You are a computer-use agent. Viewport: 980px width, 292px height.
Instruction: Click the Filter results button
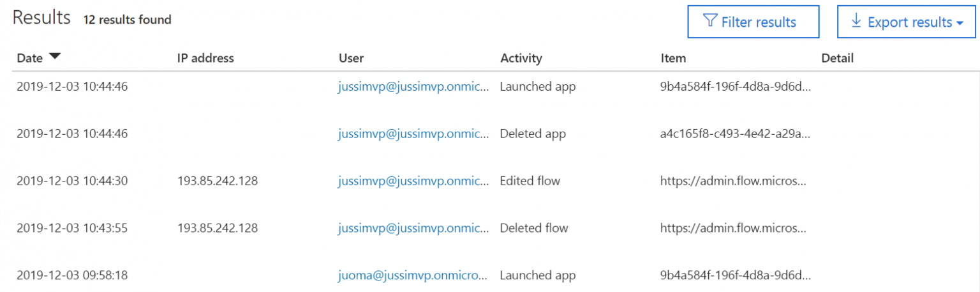(753, 22)
